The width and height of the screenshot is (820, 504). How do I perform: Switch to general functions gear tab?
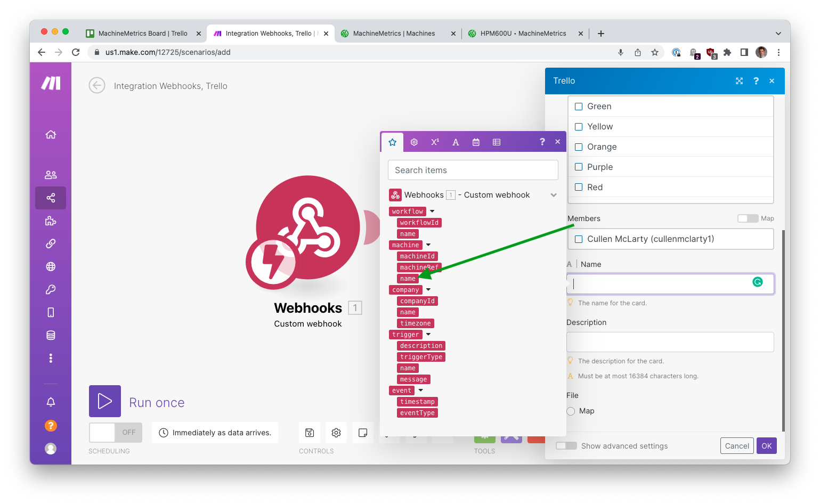pos(414,142)
